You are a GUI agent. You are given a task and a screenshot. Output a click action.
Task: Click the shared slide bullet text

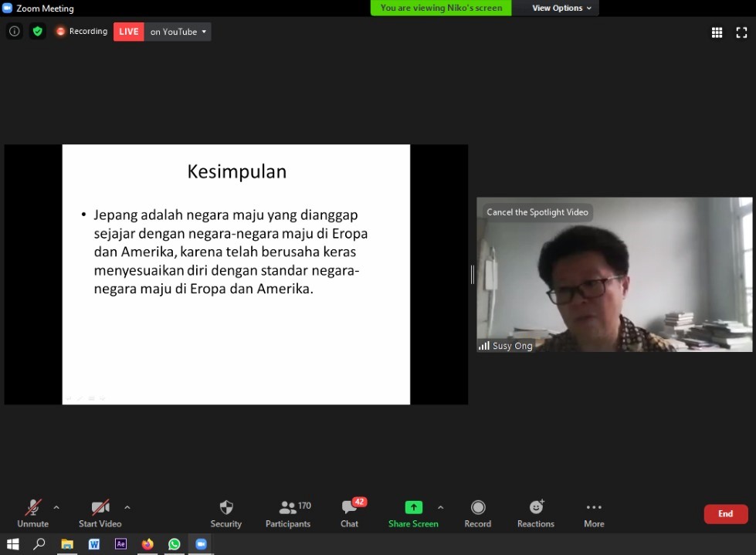click(x=230, y=252)
